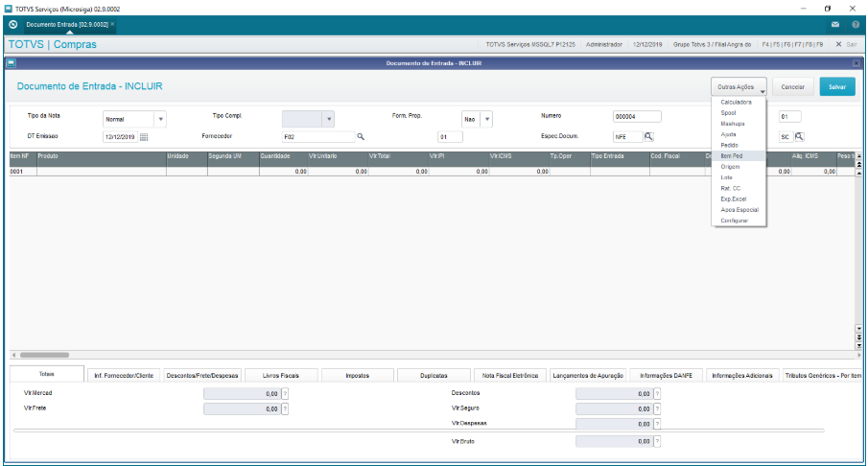Close the Documento de Entrada tab with its x
This screenshot has width=868, height=466.
[112, 24]
